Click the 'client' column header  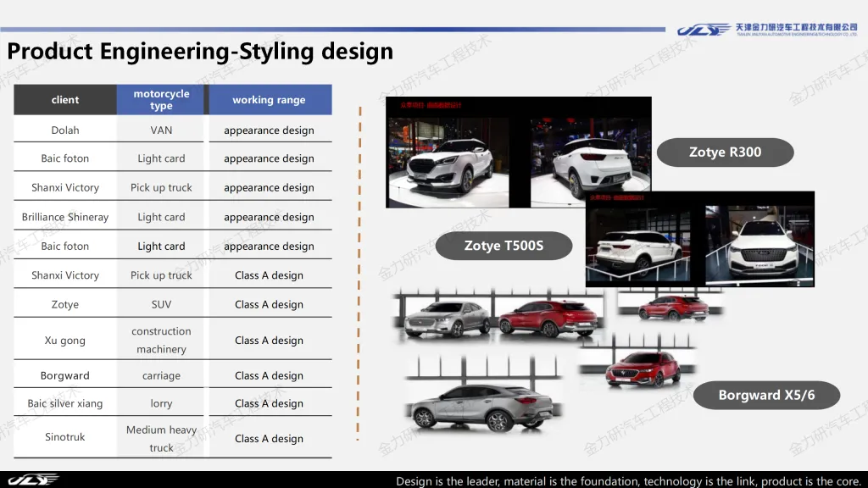point(65,100)
